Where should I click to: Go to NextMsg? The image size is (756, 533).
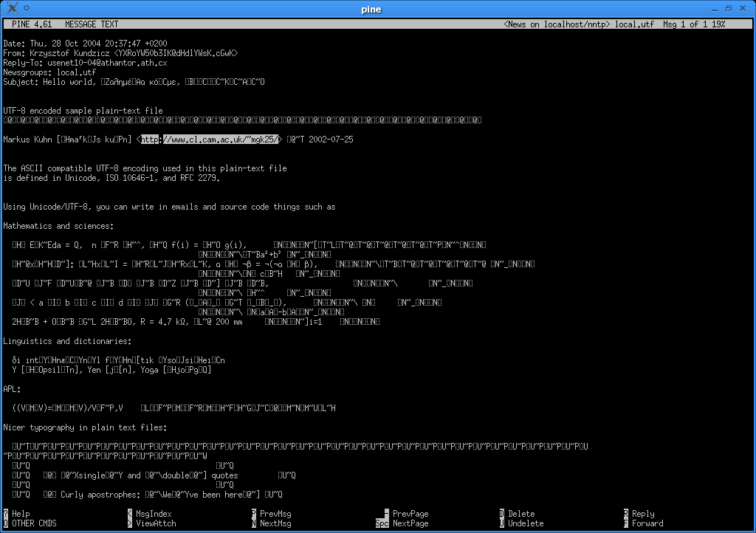point(272,523)
